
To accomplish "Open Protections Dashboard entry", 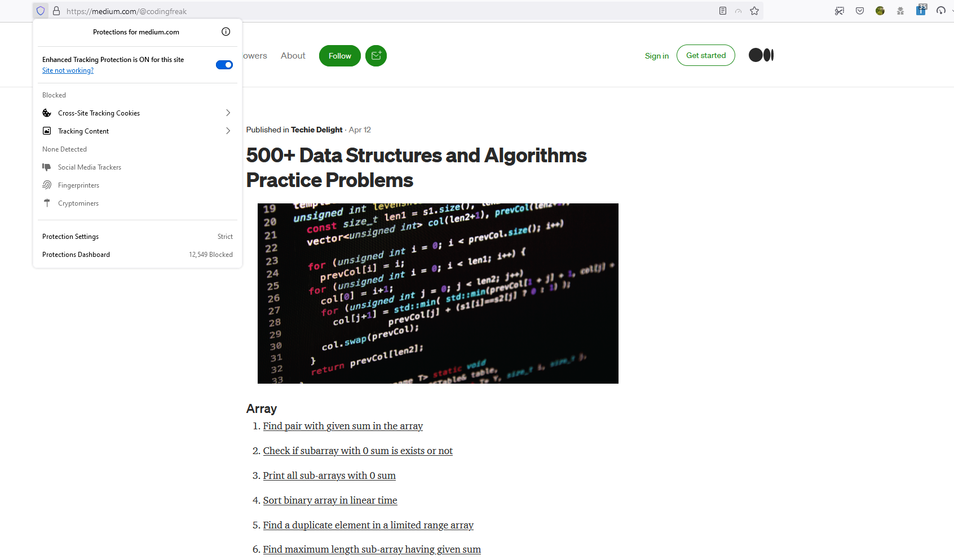I will pos(138,255).
